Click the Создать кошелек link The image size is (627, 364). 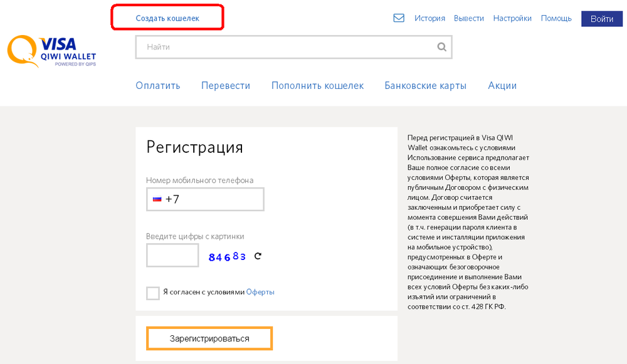click(167, 18)
